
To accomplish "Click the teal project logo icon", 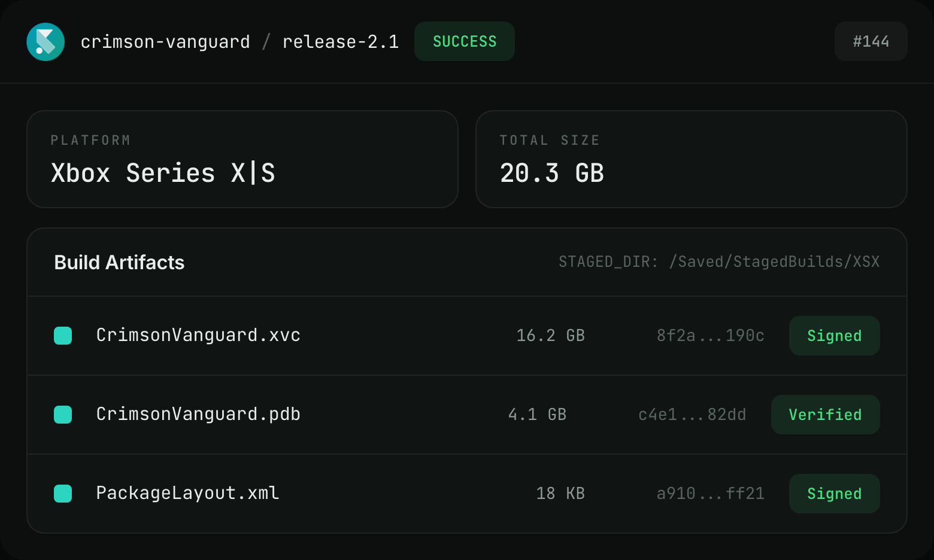I will click(46, 42).
